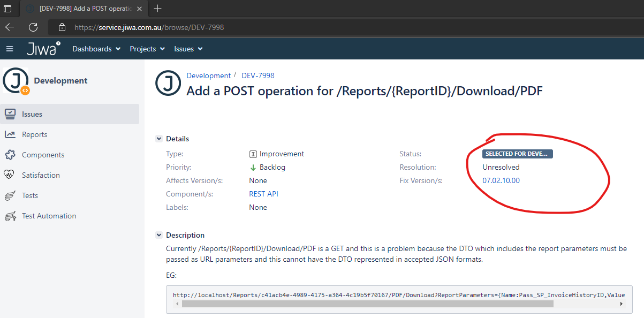Open a new browser tab

(x=157, y=9)
